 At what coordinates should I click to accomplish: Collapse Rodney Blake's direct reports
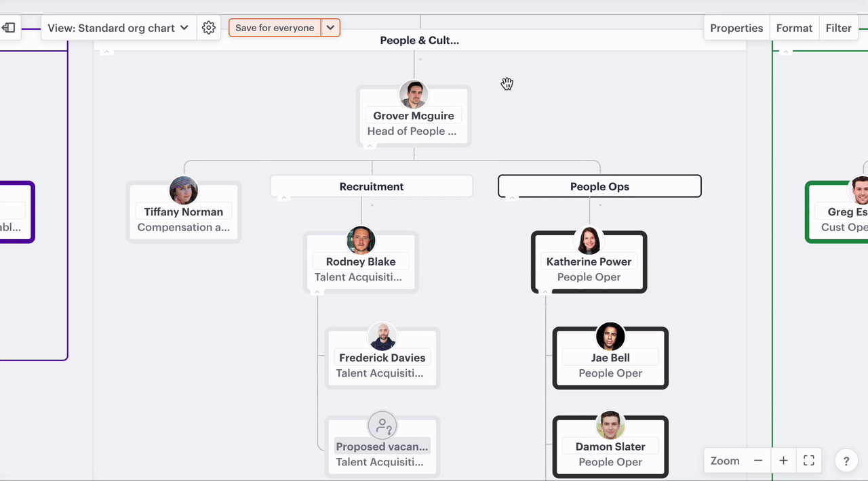coord(317,293)
